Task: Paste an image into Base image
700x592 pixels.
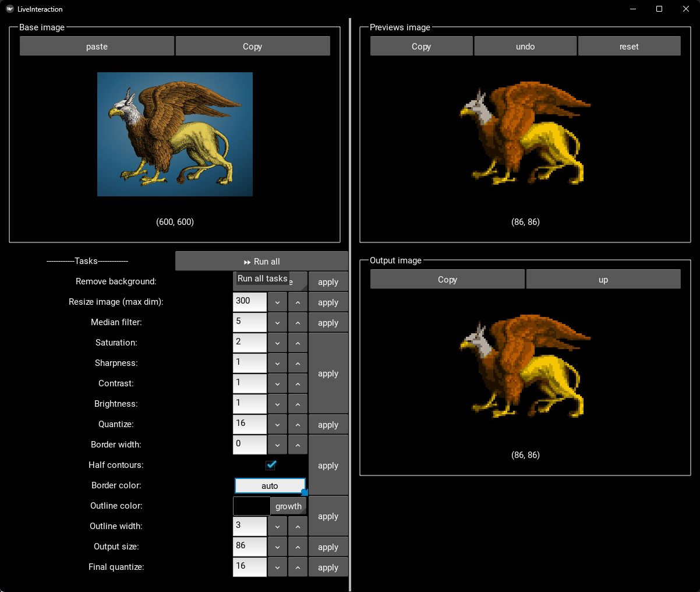Action: 97,47
